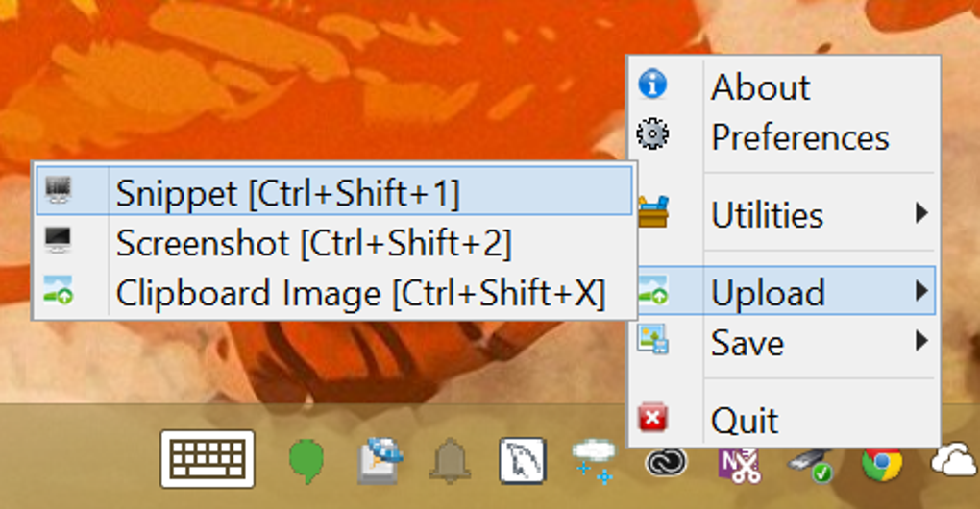Click the red Quit icon

tap(653, 419)
